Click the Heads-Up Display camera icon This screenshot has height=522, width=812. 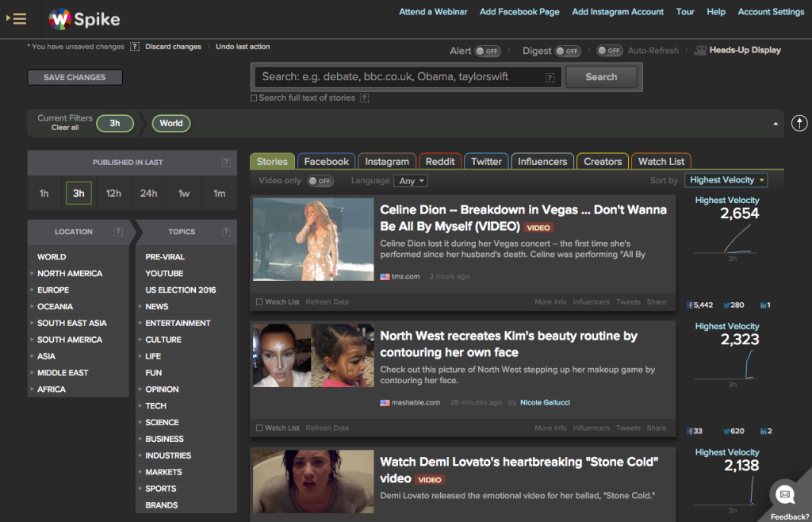[x=700, y=51]
